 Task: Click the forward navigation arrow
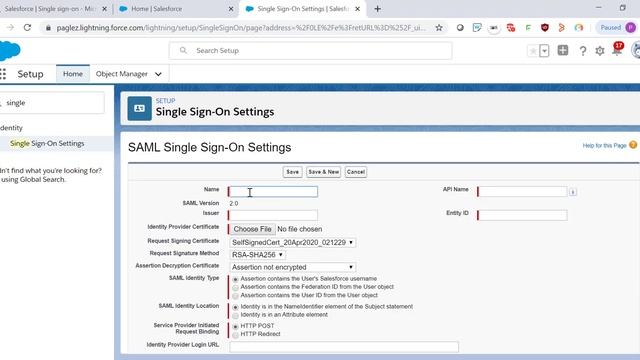click(10, 28)
